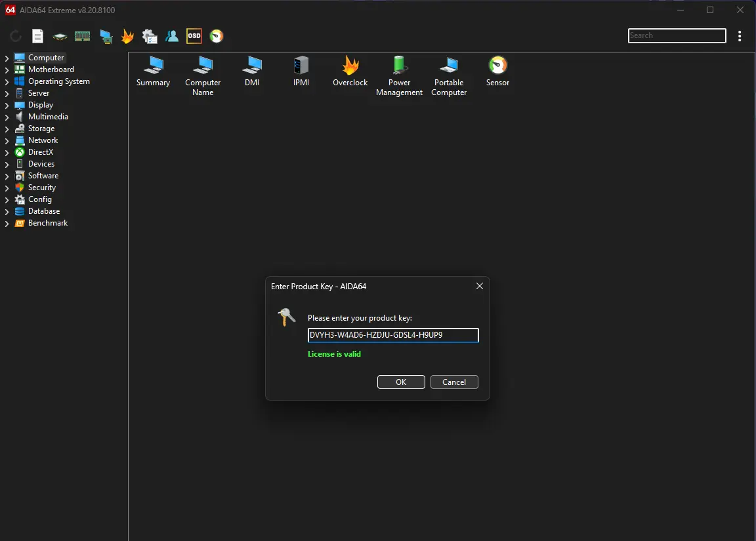Confirm the product key with OK
The image size is (756, 541).
click(x=401, y=382)
